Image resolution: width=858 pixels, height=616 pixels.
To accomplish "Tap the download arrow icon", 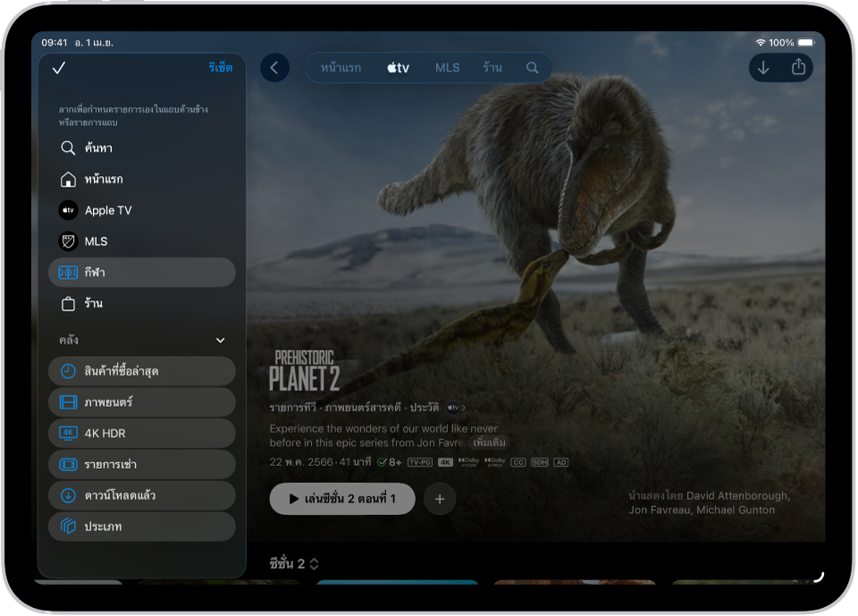I will click(763, 68).
